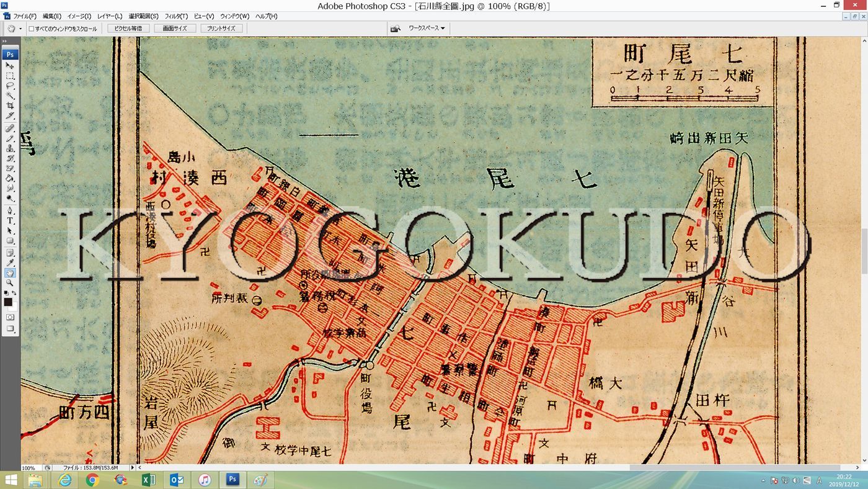Screen dimensions: 868x489
Task: Collapse the toolbox via double-arrow
Action: pyautogui.click(x=5, y=42)
